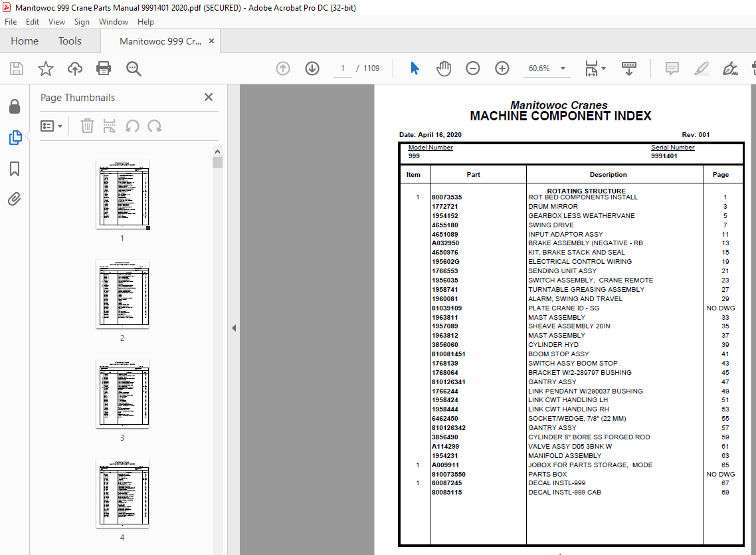Click part number A032950
This screenshot has height=555, width=756.
point(446,243)
